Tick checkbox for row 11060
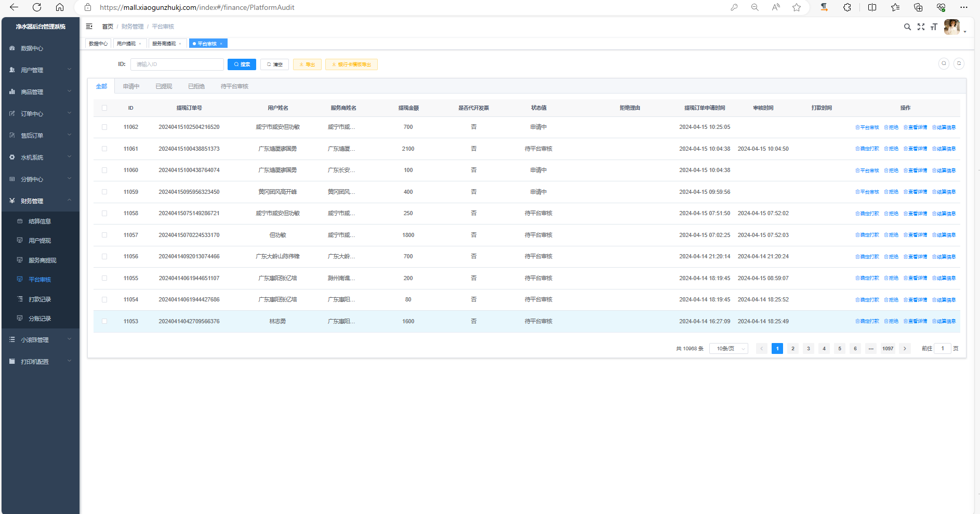The width and height of the screenshot is (980, 514). 104,170
